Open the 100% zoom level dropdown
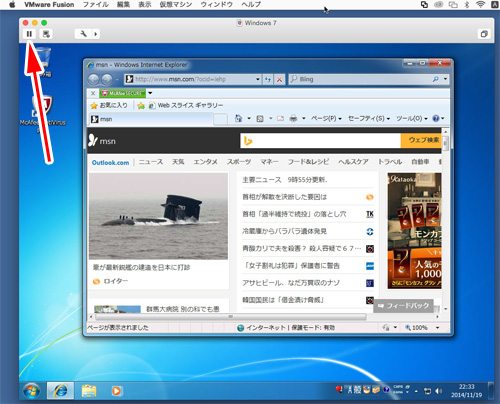The image size is (500, 404). pyautogui.click(x=437, y=328)
